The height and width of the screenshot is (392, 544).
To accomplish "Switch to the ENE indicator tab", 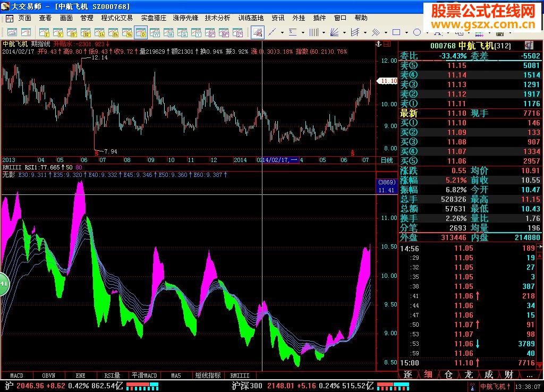I will [81, 376].
